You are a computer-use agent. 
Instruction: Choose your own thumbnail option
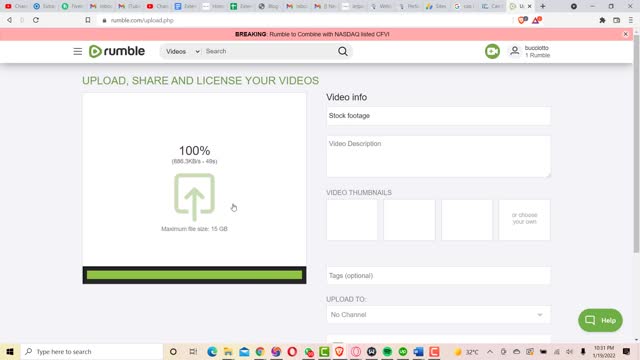pos(524,220)
